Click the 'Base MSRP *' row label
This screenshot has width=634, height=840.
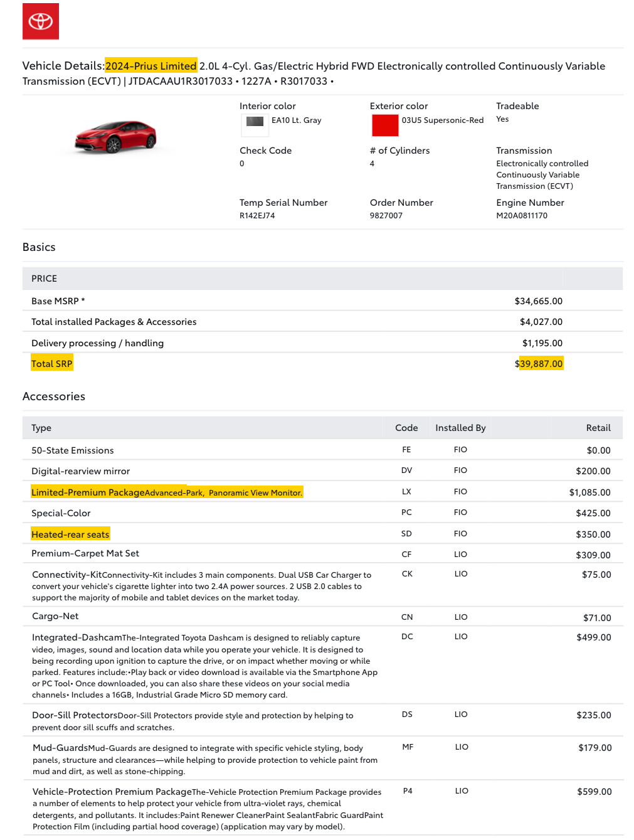(58, 301)
